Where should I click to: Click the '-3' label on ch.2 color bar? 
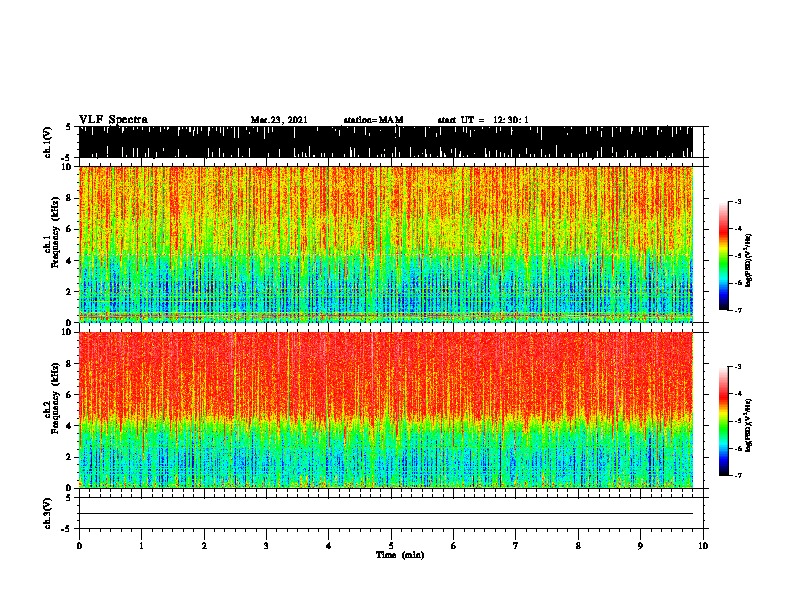pos(737,367)
